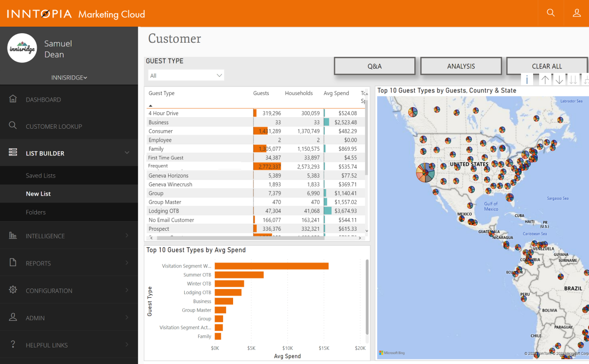This screenshot has height=364, width=589.
Task: Click the Reports document icon
Action: click(x=13, y=263)
